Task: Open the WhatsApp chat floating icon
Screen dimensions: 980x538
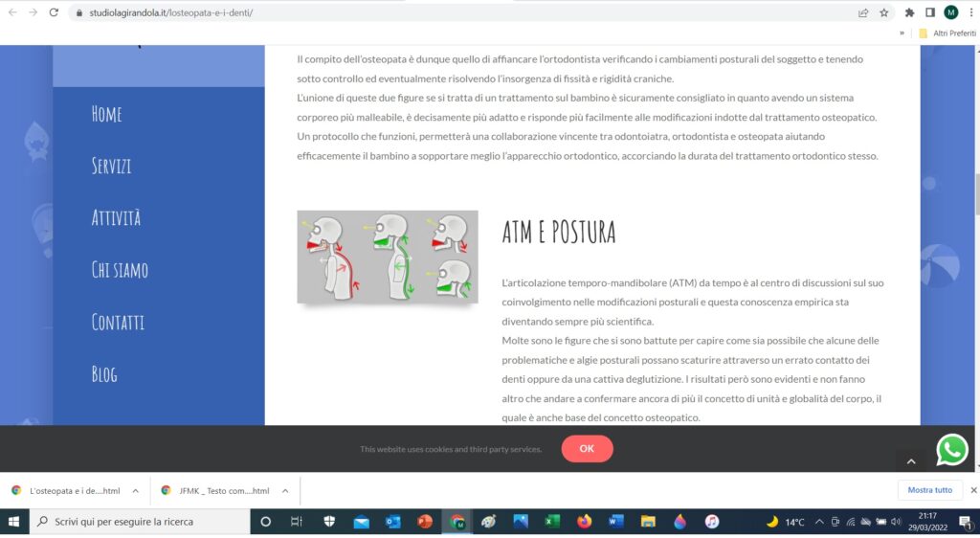Action: click(x=951, y=449)
